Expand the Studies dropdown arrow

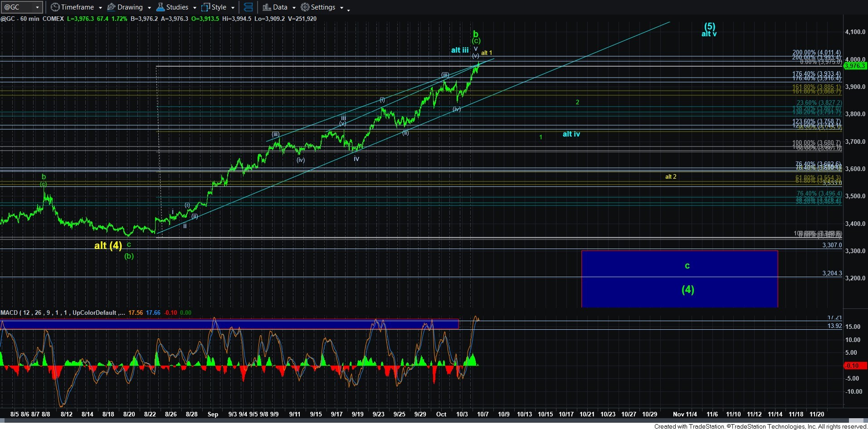pyautogui.click(x=195, y=8)
